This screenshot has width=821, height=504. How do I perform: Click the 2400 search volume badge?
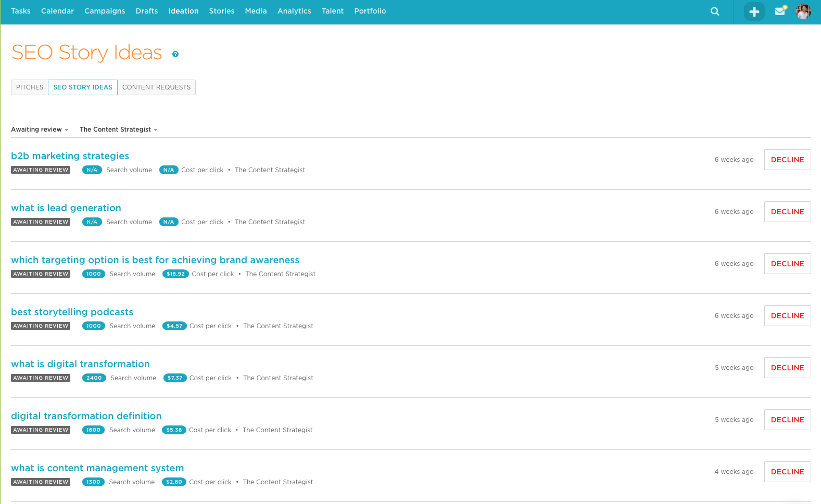pyautogui.click(x=94, y=378)
